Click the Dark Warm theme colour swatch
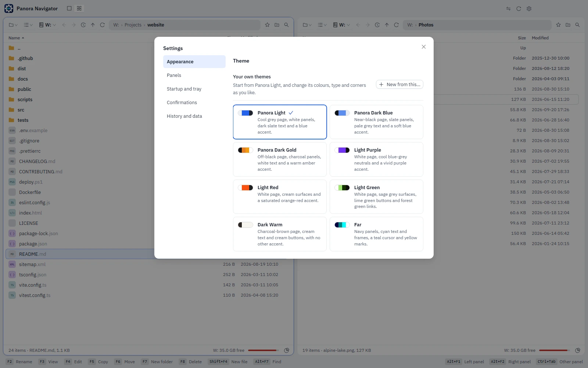The image size is (588, 368). coord(245,225)
